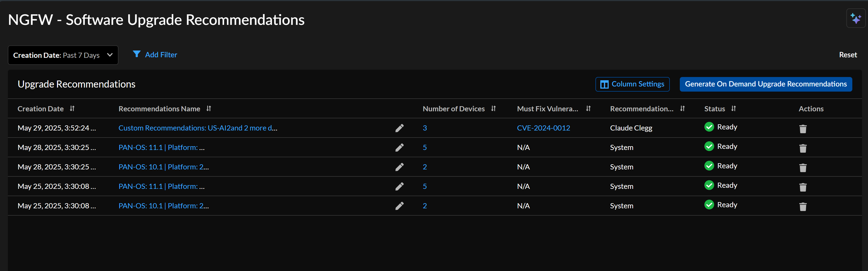
Task: Click the Add Filter funnel button
Action: (155, 55)
